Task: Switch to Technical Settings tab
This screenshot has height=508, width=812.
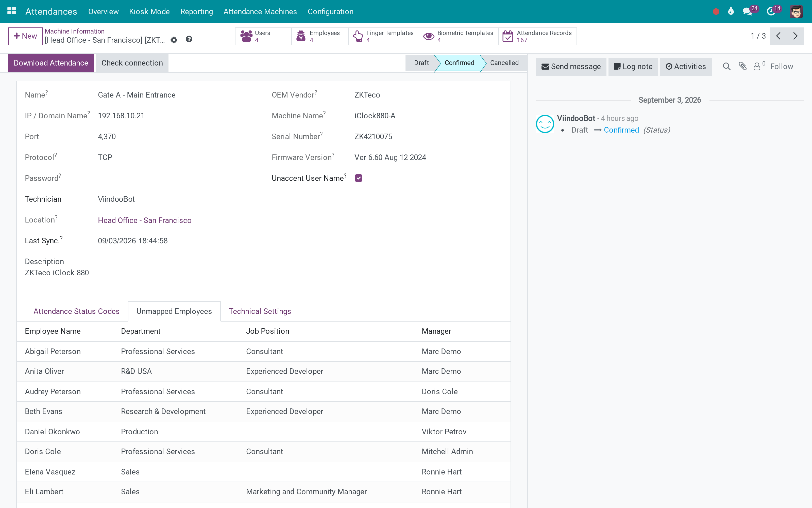Action: (260, 311)
